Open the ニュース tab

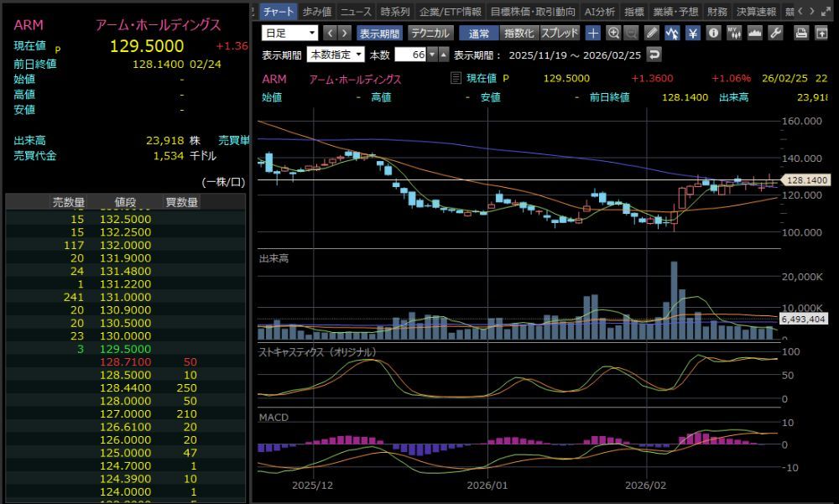pyautogui.click(x=356, y=11)
